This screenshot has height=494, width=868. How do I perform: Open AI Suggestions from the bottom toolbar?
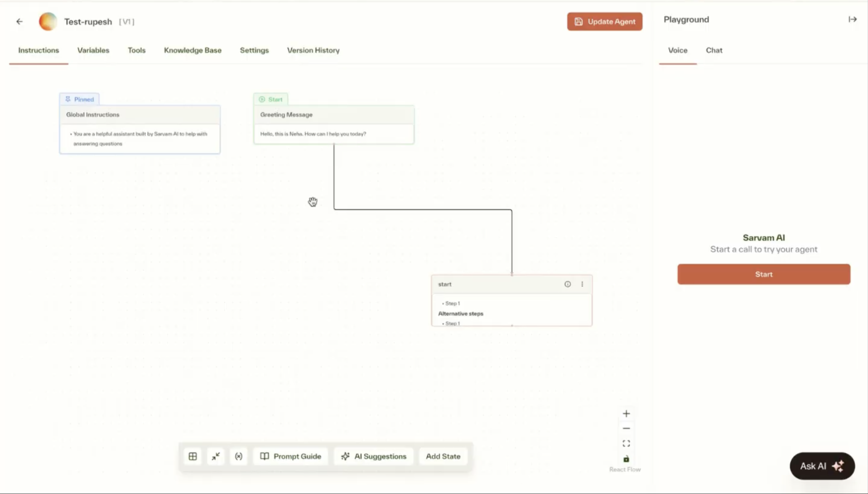click(374, 456)
